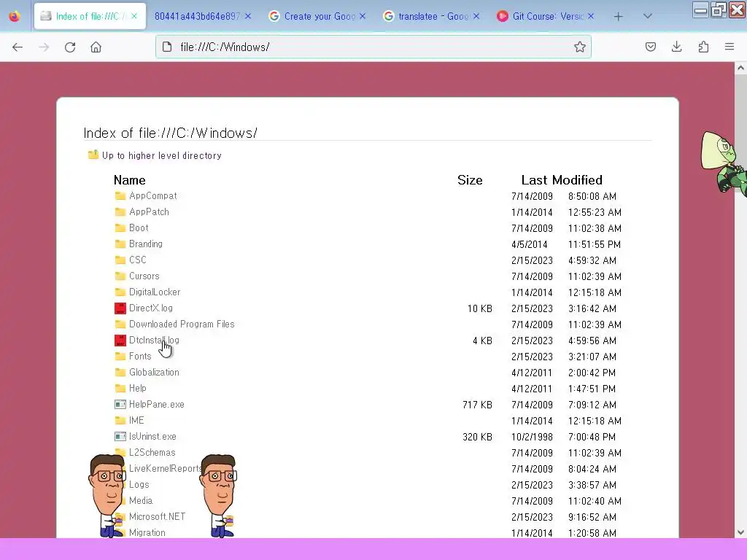Sort by the Name column header
747x560 pixels.
(129, 180)
